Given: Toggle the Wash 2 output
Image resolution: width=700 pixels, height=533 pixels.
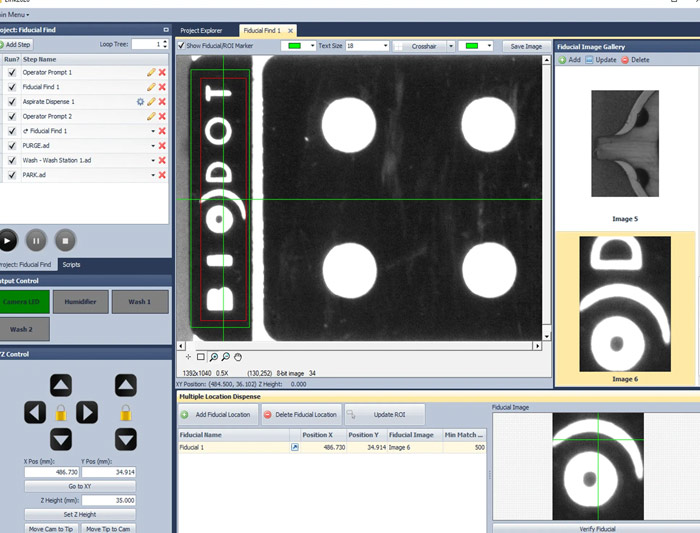Looking at the screenshot, I should 24,329.
